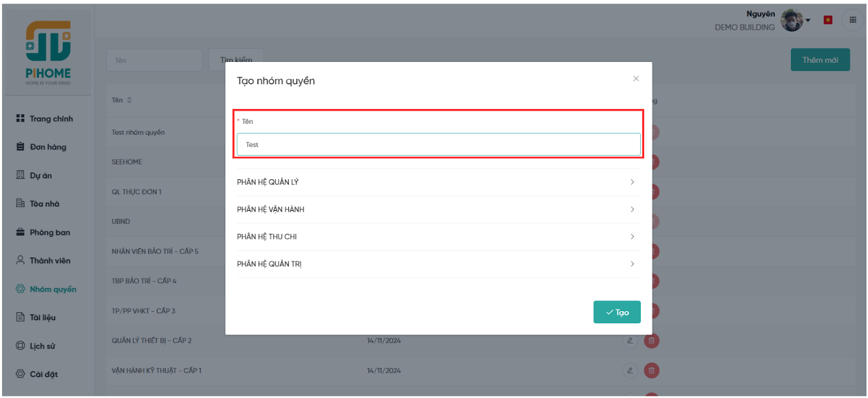Click the Thêm mới button
Image resolution: width=868 pixels, height=398 pixels.
[x=820, y=60]
